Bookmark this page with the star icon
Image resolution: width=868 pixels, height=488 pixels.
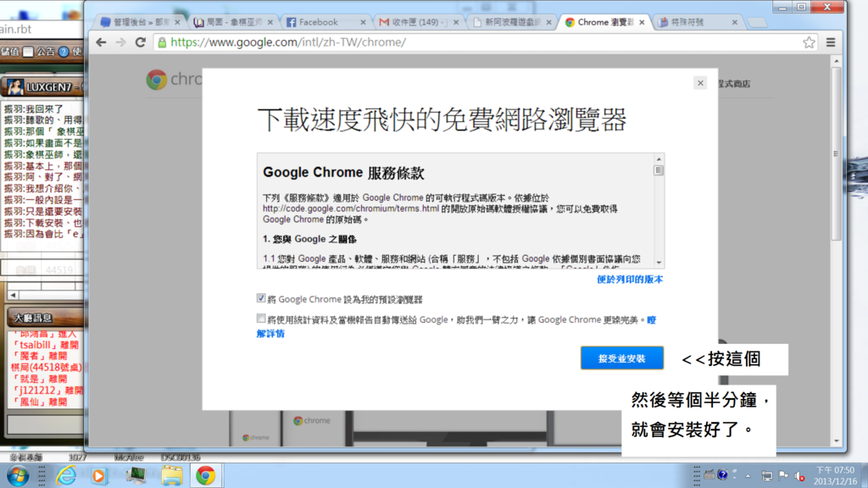(809, 42)
